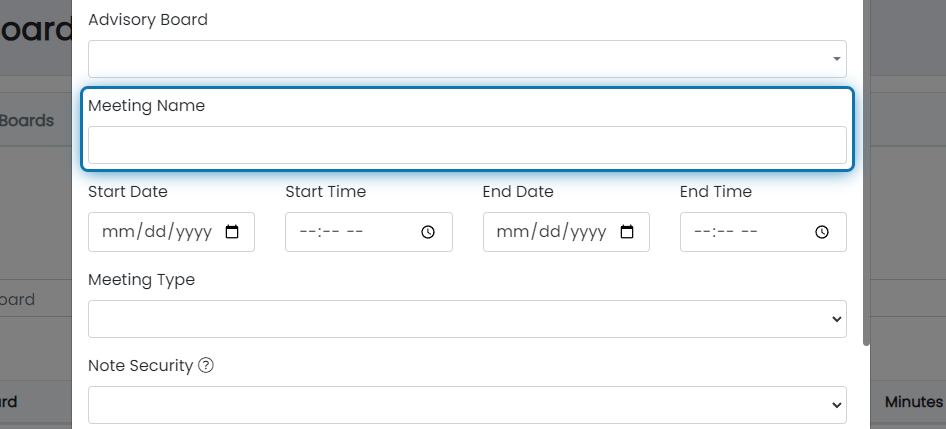Image resolution: width=946 pixels, height=429 pixels.
Task: Click the End Time clock icon
Action: tap(822, 232)
